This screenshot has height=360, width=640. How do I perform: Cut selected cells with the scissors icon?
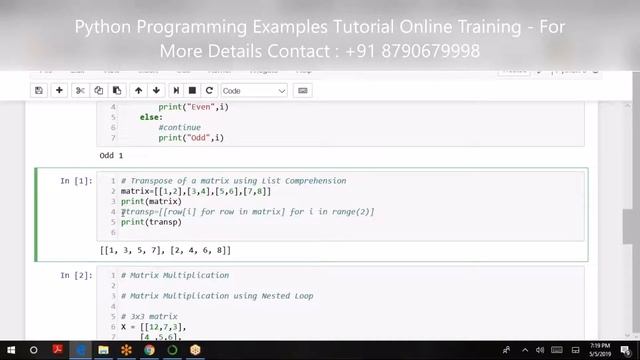(80, 91)
